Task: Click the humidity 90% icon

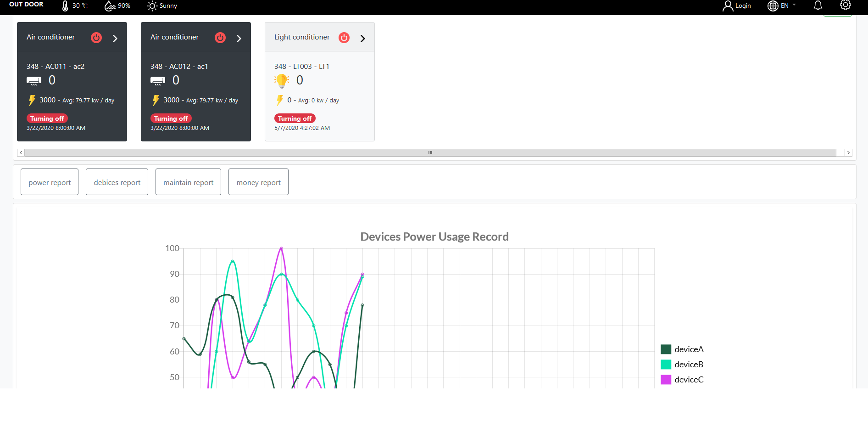Action: pyautogui.click(x=110, y=6)
